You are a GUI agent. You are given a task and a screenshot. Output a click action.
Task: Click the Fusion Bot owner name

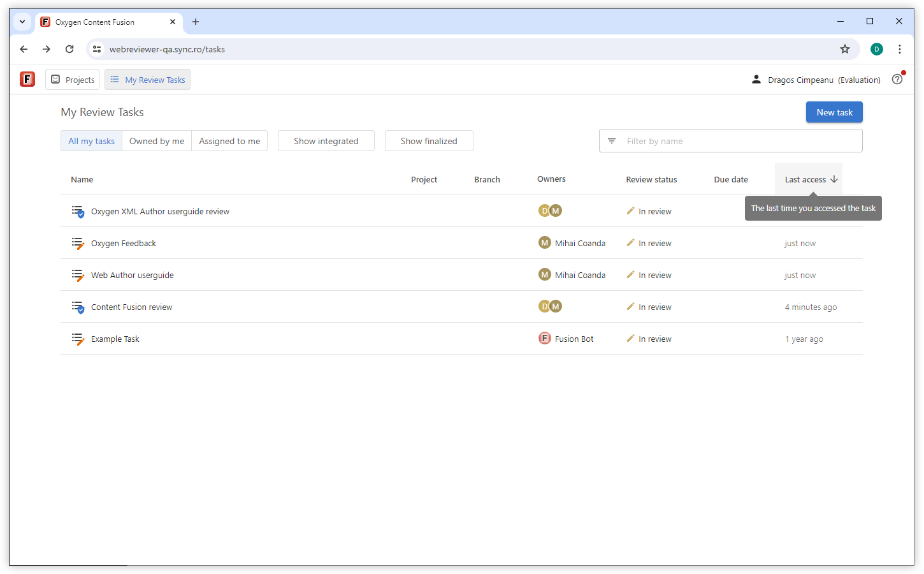pos(574,339)
